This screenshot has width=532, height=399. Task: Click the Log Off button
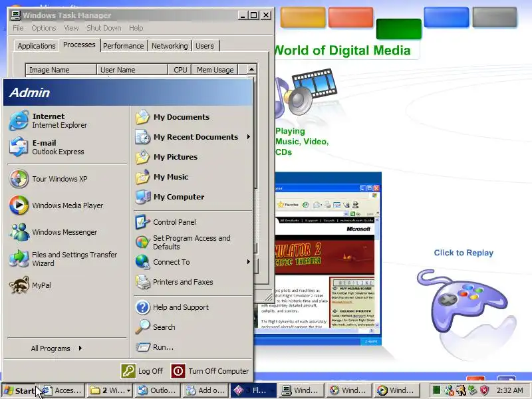point(142,371)
